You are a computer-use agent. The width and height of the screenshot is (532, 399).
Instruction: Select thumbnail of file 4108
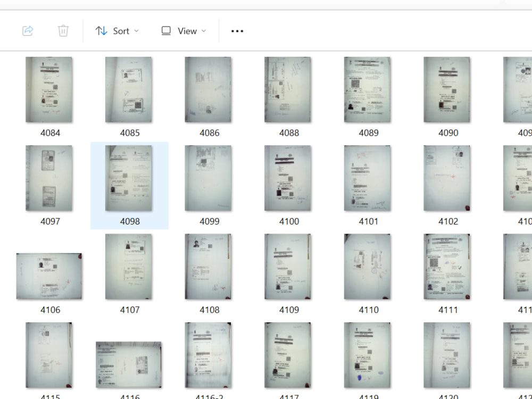(208, 267)
